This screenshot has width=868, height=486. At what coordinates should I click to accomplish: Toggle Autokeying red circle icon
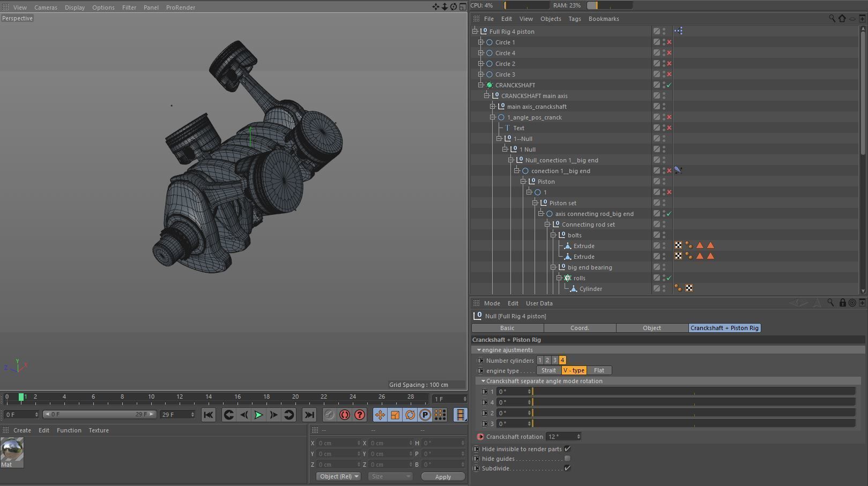point(344,415)
